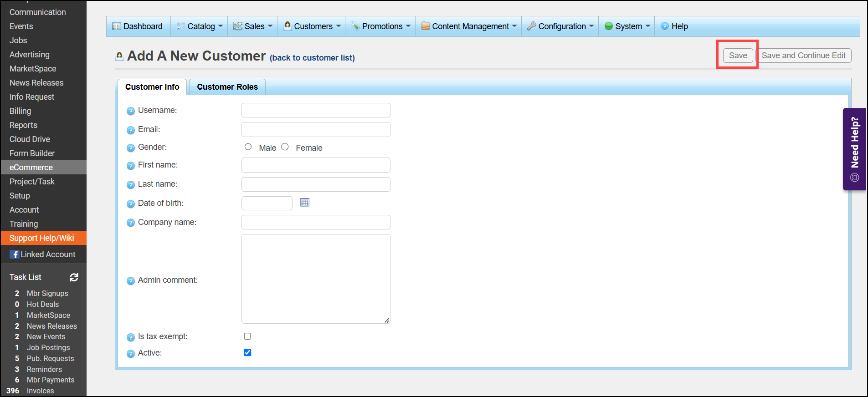Open eCommerce in the sidebar
This screenshot has width=868, height=397.
click(43, 167)
